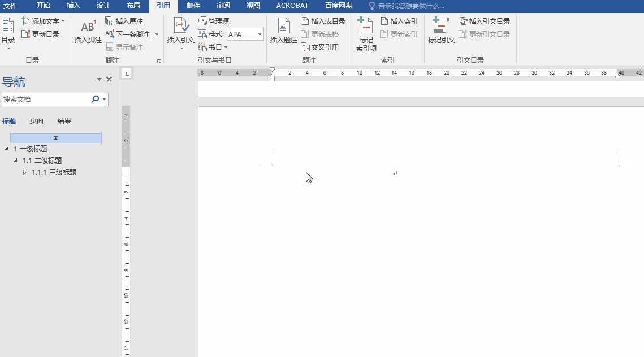Switch to the 视图 view tab
Viewport: 644px width, 357px height.
tap(253, 6)
